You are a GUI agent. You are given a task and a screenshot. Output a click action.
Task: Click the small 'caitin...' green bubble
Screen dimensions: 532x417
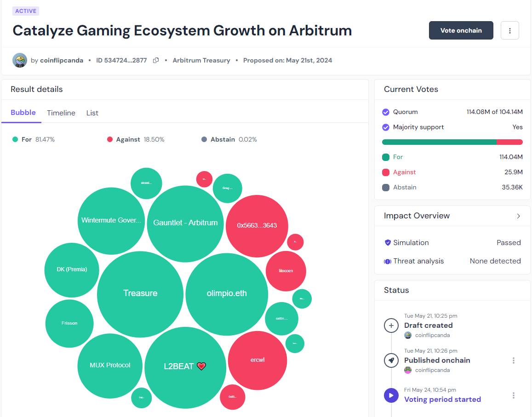click(x=281, y=319)
